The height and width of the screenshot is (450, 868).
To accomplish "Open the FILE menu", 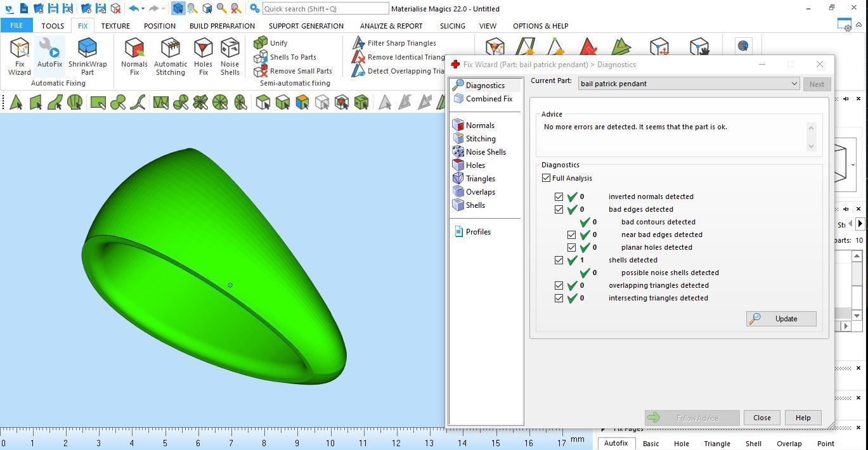I will tap(16, 25).
